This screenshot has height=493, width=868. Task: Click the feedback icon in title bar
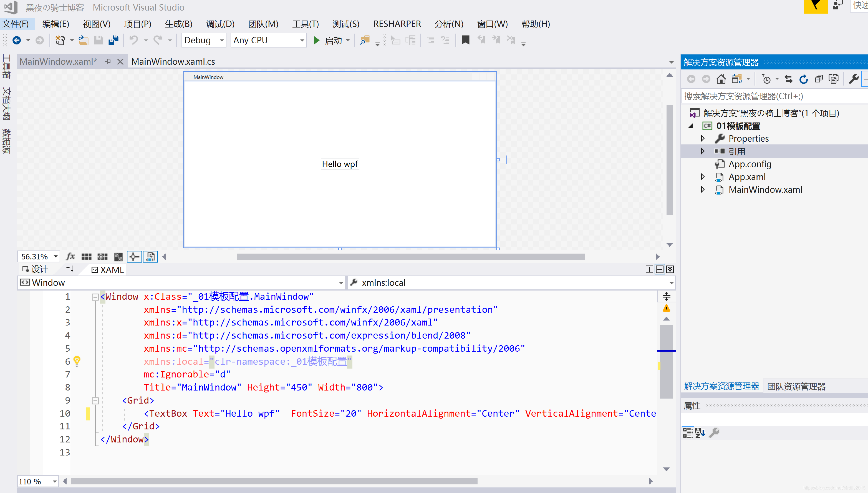[x=837, y=5]
